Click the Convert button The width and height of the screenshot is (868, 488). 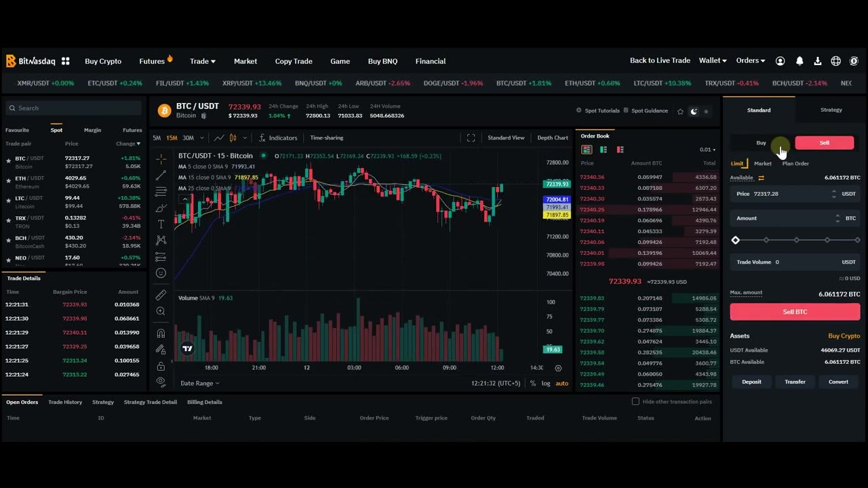tap(838, 382)
